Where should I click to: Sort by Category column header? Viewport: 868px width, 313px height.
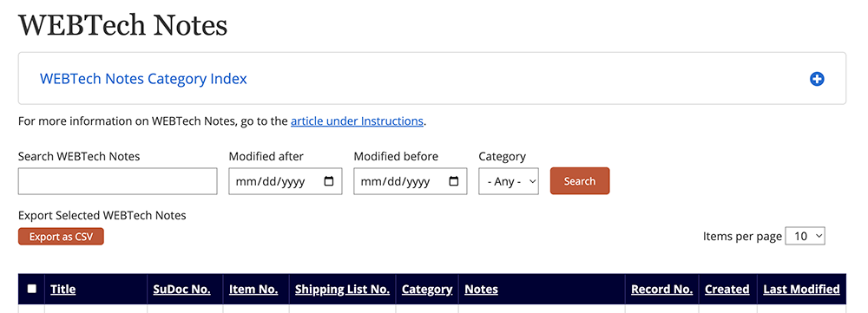(427, 290)
